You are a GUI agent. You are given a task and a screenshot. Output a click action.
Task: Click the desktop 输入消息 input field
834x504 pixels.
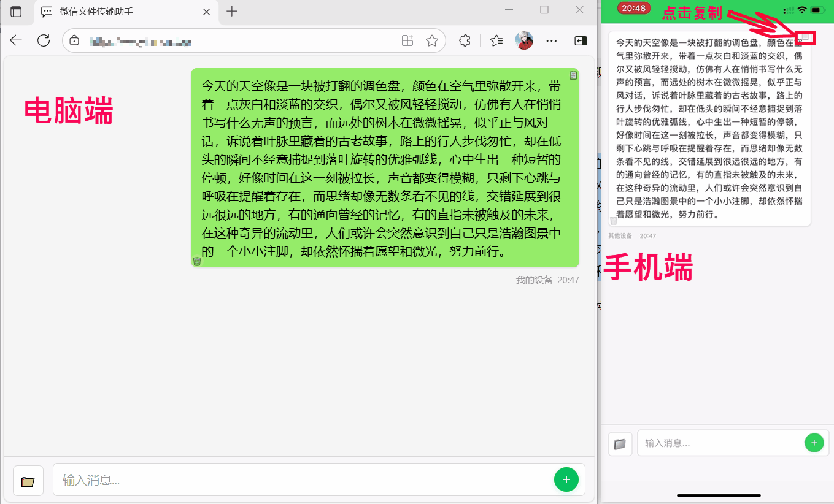(x=301, y=480)
